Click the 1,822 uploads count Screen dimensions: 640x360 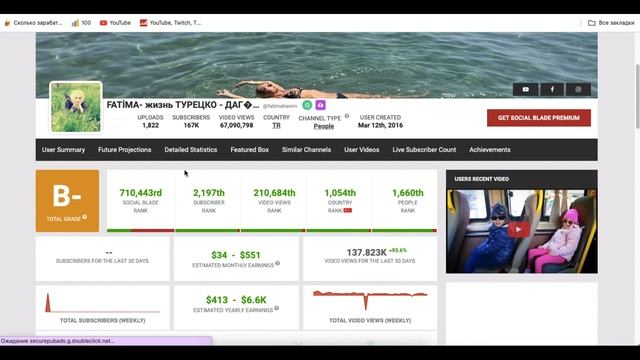pyautogui.click(x=150, y=125)
